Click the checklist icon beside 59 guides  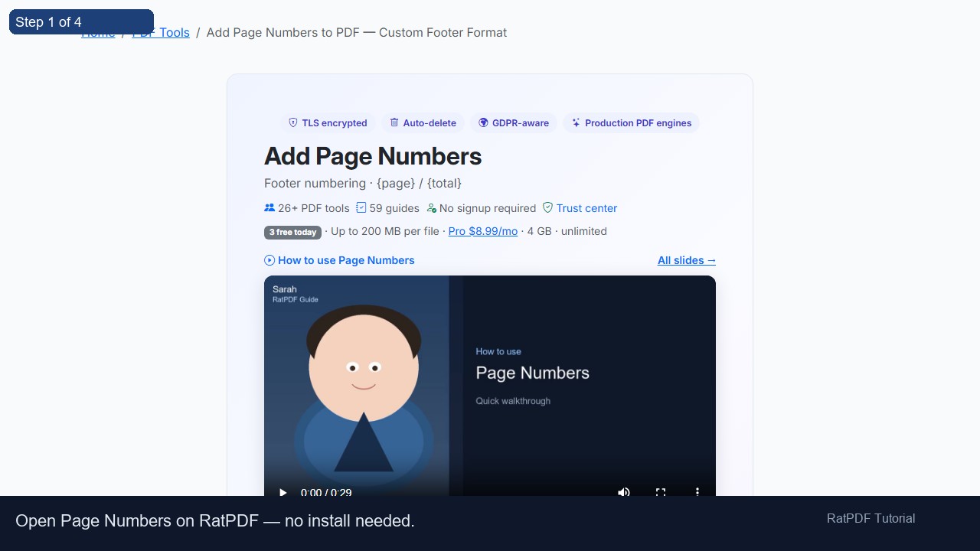[361, 207]
